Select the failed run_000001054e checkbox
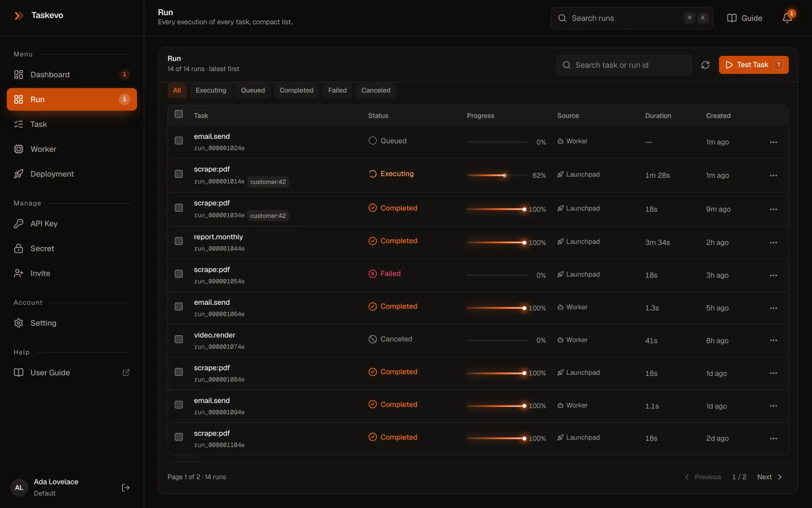This screenshot has height=508, width=812. pos(179,274)
